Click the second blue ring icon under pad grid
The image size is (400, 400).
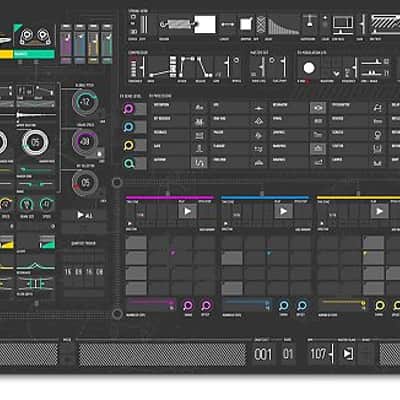pyautogui.click(x=302, y=305)
